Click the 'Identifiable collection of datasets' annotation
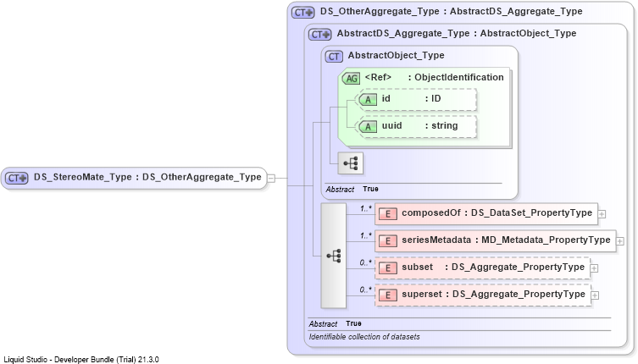Viewport: 638px width, 364px height. tap(364, 337)
